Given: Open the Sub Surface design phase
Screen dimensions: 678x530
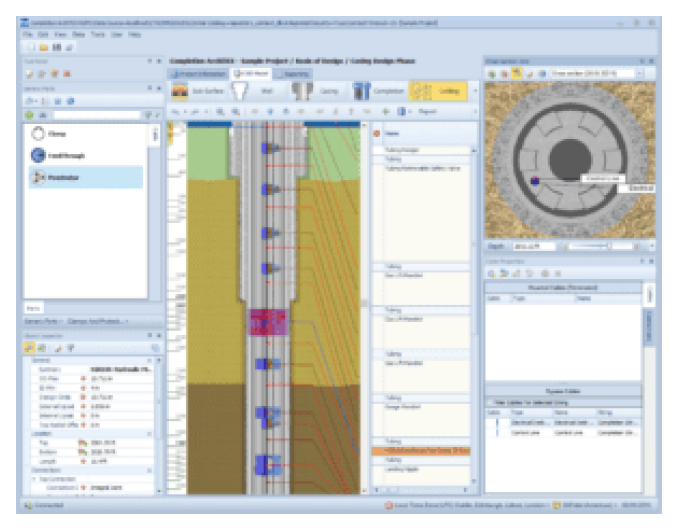Looking at the screenshot, I should pyautogui.click(x=198, y=91).
